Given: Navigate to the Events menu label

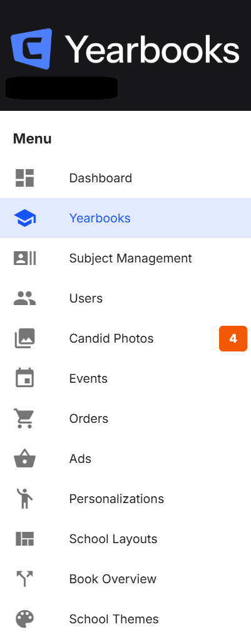Looking at the screenshot, I should (88, 378).
